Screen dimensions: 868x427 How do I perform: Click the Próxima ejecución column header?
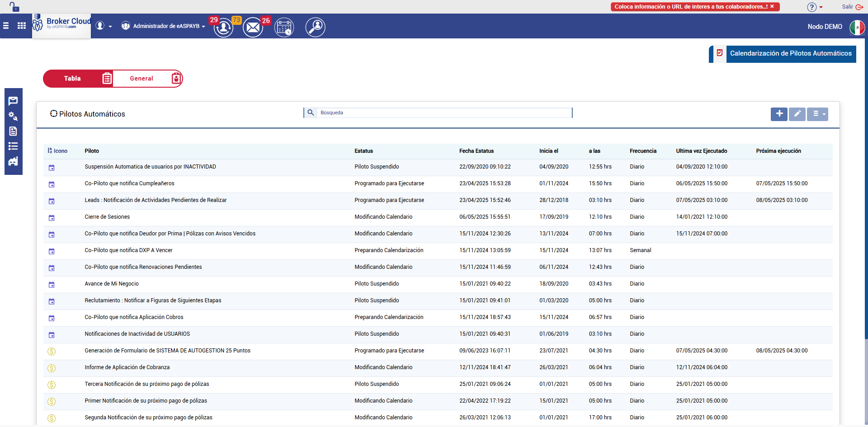778,151
